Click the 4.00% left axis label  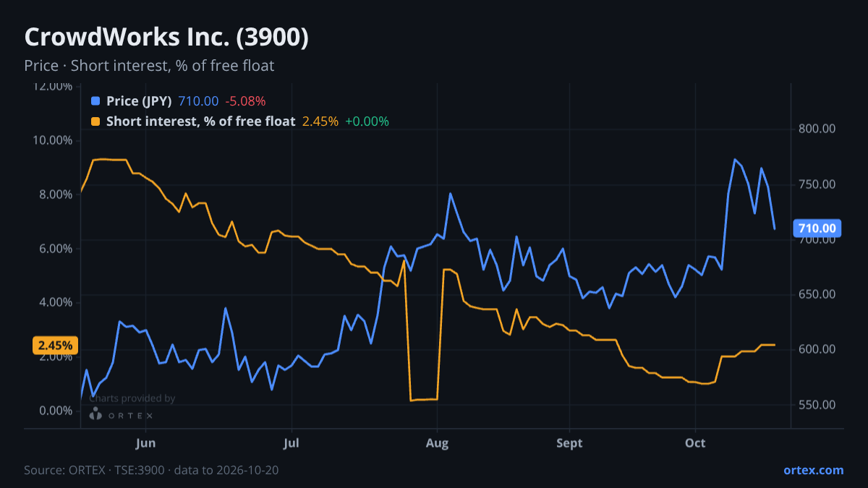(56, 302)
